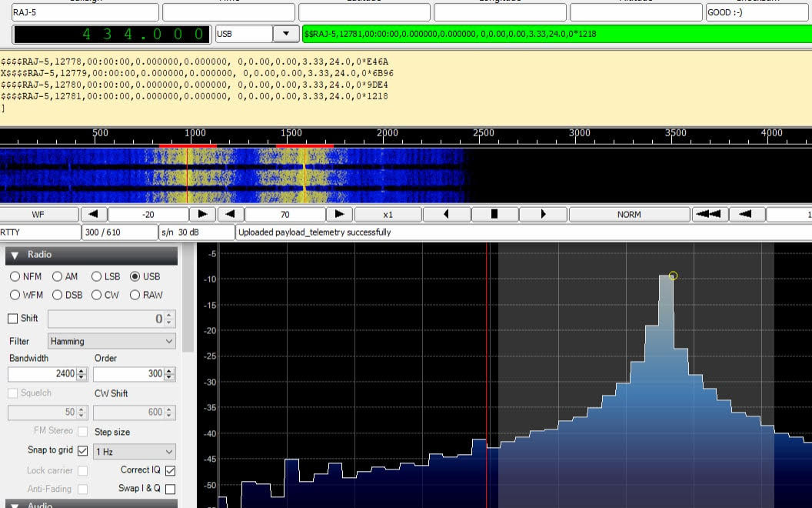This screenshot has height=508, width=812.
Task: Select the RAW radio mode
Action: tap(135, 295)
